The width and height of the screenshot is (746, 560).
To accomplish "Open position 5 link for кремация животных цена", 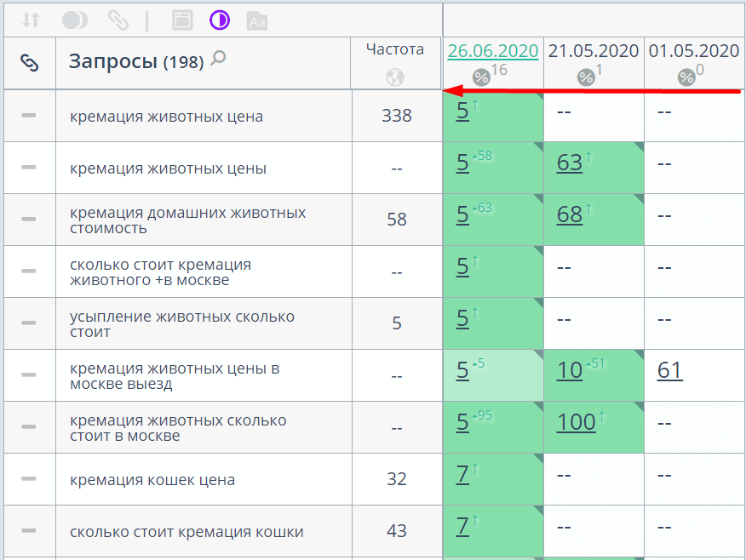I will [x=462, y=111].
